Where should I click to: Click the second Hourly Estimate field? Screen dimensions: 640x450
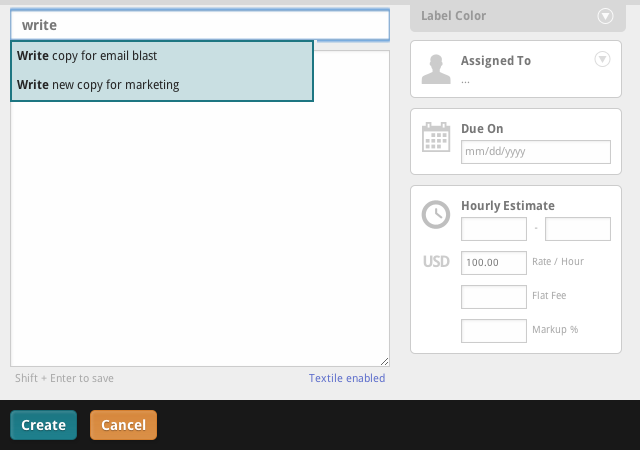coord(577,229)
